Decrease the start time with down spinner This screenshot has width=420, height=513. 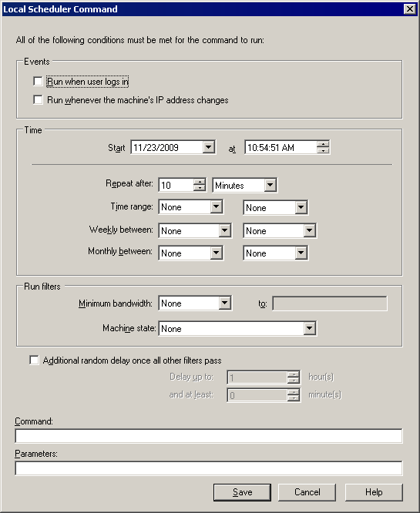click(x=323, y=150)
